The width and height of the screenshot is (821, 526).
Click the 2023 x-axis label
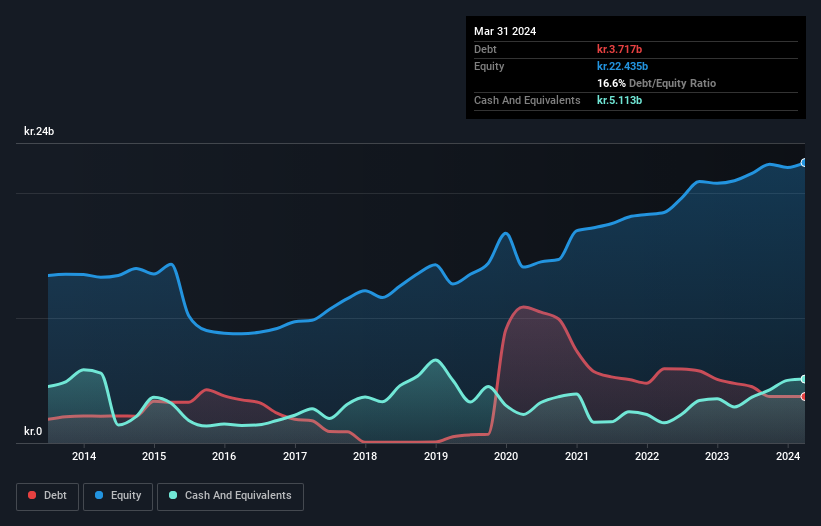717,456
